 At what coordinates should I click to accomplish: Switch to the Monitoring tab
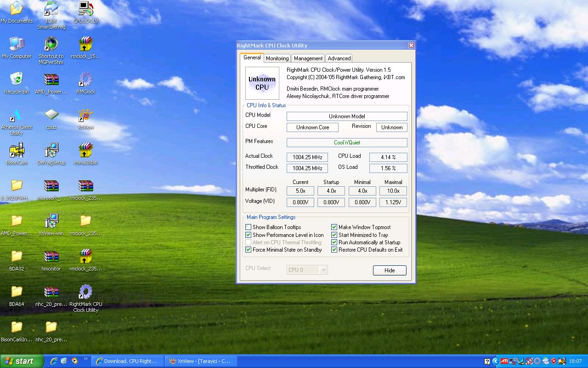[x=277, y=58]
